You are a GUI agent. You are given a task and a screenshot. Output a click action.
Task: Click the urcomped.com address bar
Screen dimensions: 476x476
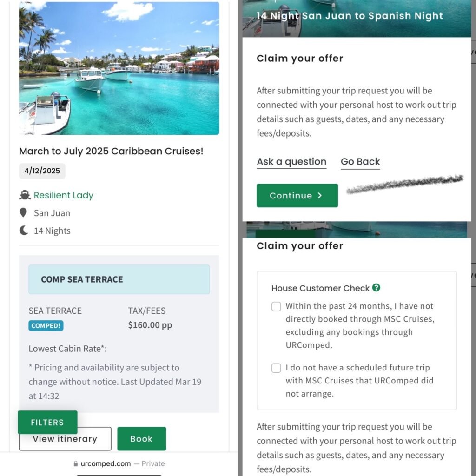click(x=119, y=463)
